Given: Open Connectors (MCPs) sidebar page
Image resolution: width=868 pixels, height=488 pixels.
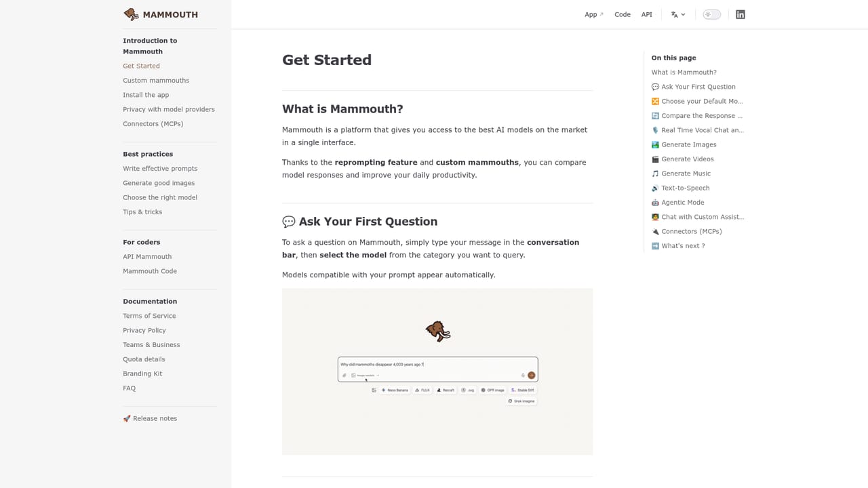Looking at the screenshot, I should (x=153, y=123).
